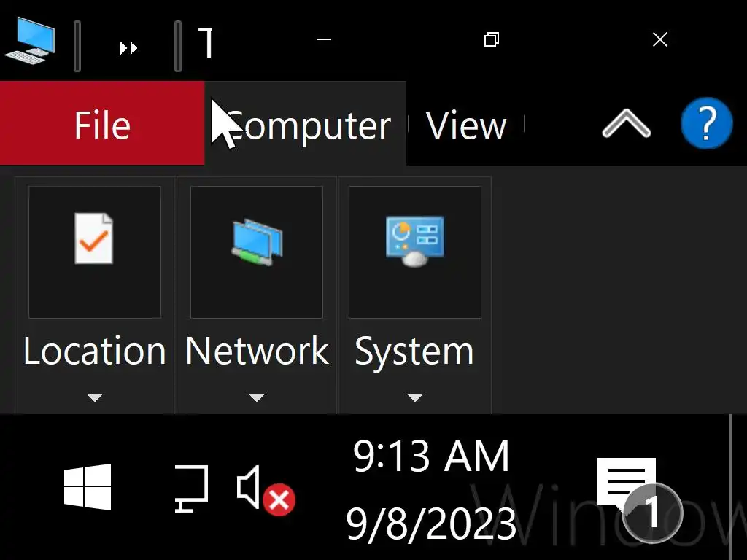Open the File menu tab

[x=102, y=123]
